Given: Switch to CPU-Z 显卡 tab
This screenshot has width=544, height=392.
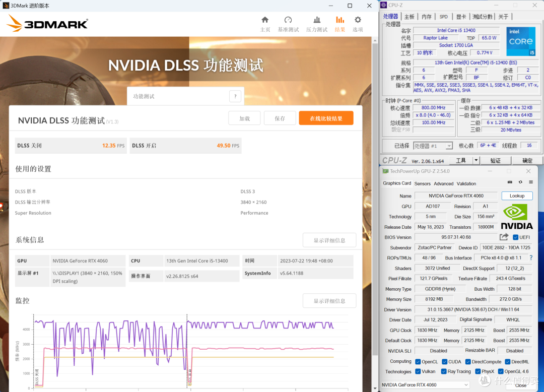Looking at the screenshot, I should tap(461, 17).
